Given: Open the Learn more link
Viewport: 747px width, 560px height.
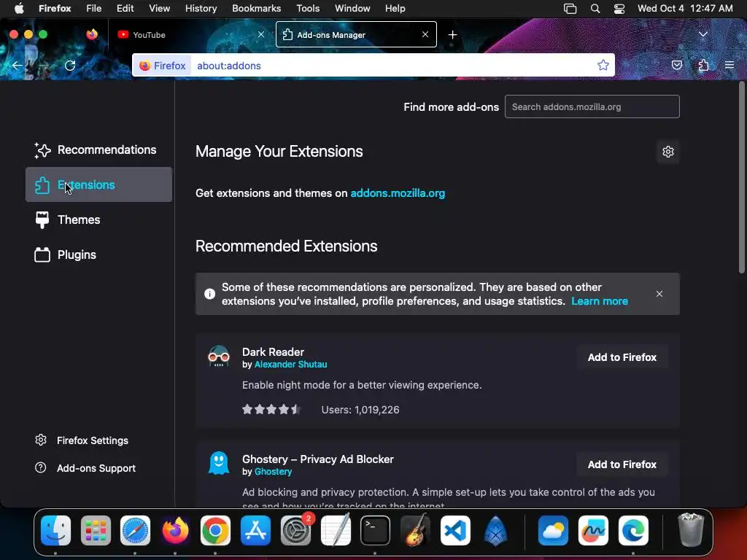Looking at the screenshot, I should click(x=600, y=301).
